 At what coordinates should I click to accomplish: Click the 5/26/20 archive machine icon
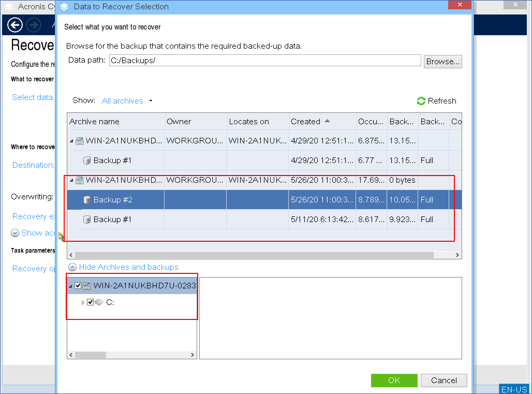[79, 181]
